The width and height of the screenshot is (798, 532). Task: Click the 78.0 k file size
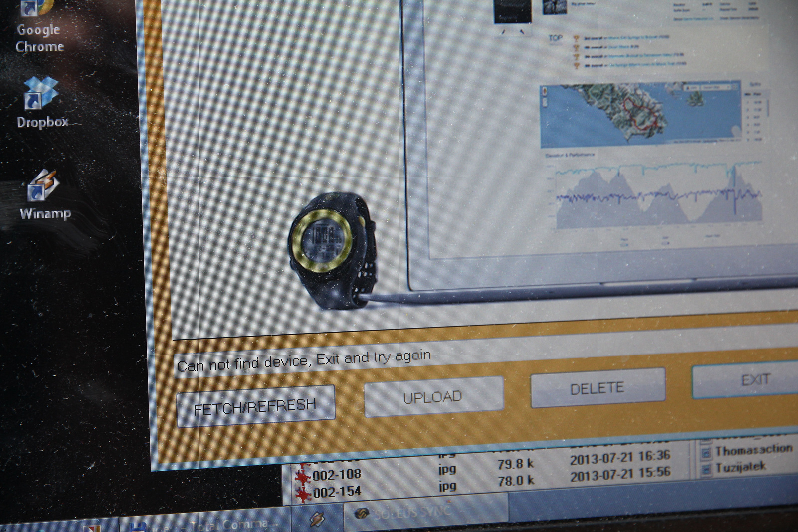(x=515, y=481)
